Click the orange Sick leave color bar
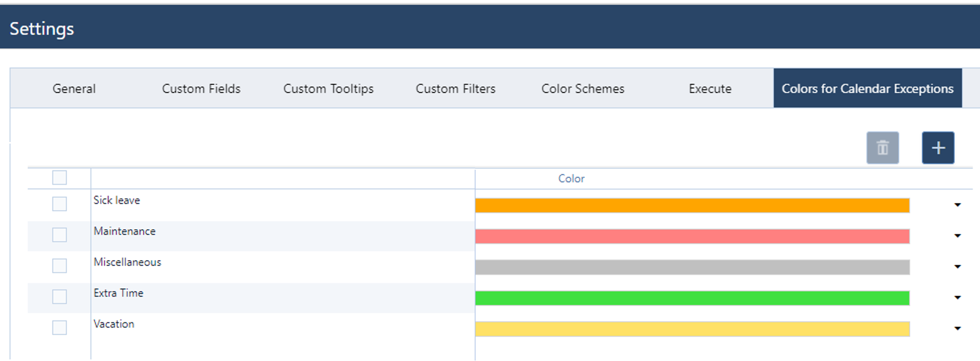980x361 pixels. (692, 205)
